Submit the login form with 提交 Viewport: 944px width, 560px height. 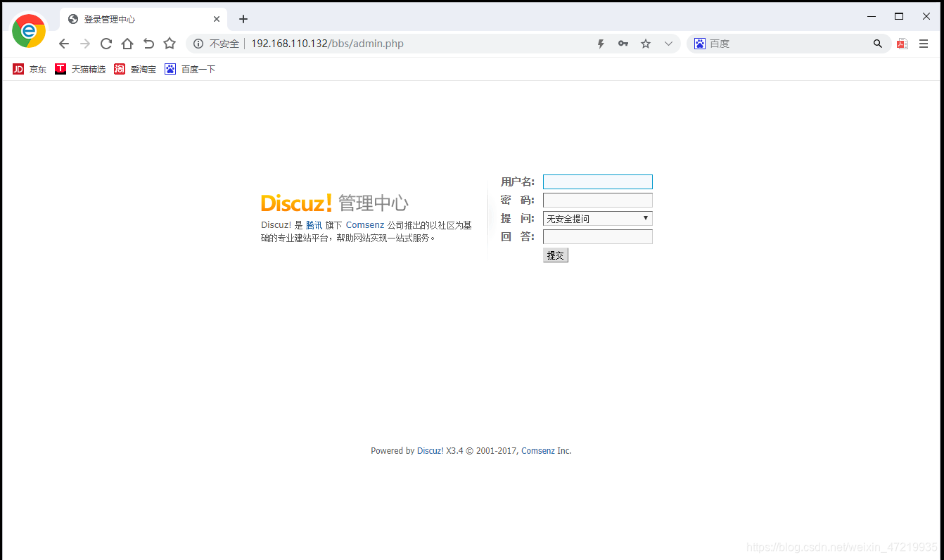[556, 255]
